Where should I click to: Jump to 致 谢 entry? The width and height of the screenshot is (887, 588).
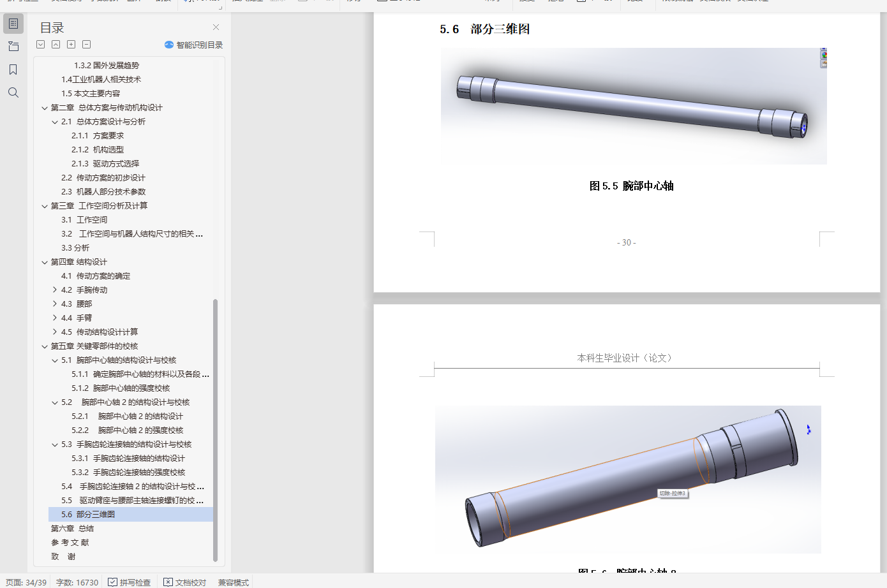tap(63, 557)
